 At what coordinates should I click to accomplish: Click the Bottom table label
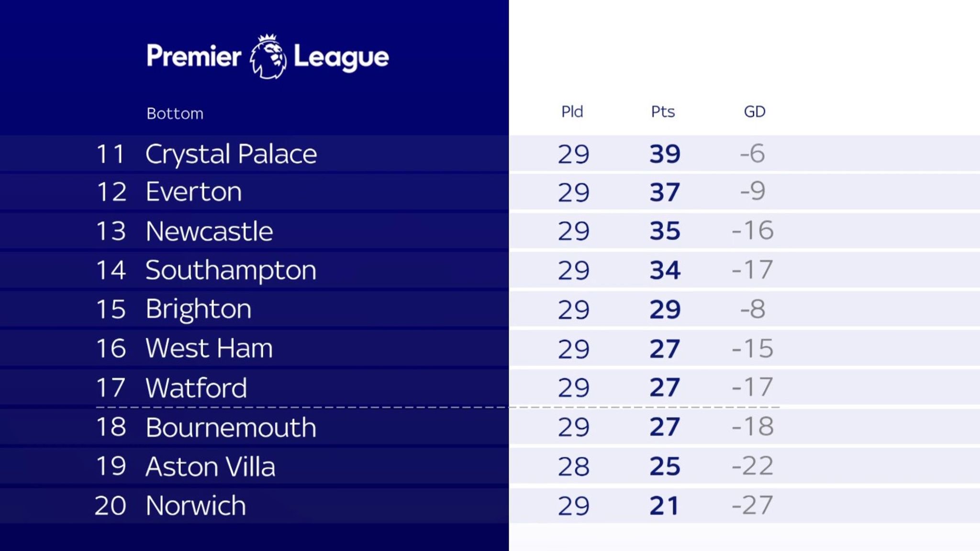tap(175, 114)
